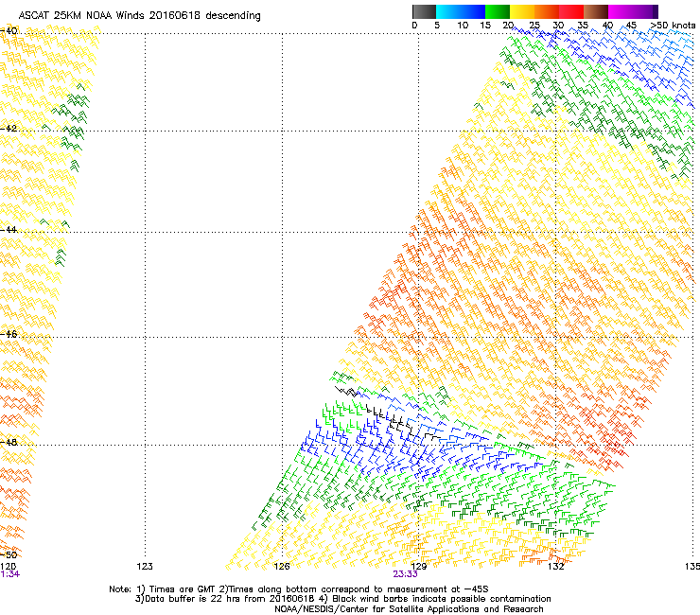700x615 pixels.
Task: Click the '-40' latitude axis label
Action: tap(9, 31)
